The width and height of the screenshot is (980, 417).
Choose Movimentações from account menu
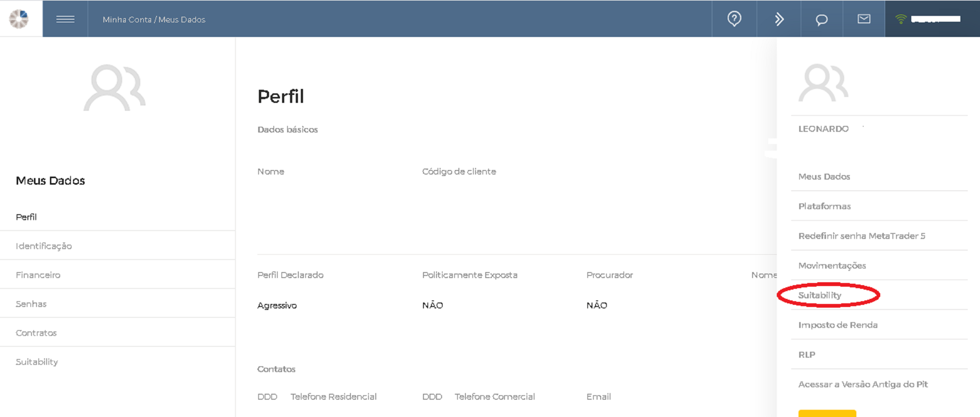pos(832,266)
